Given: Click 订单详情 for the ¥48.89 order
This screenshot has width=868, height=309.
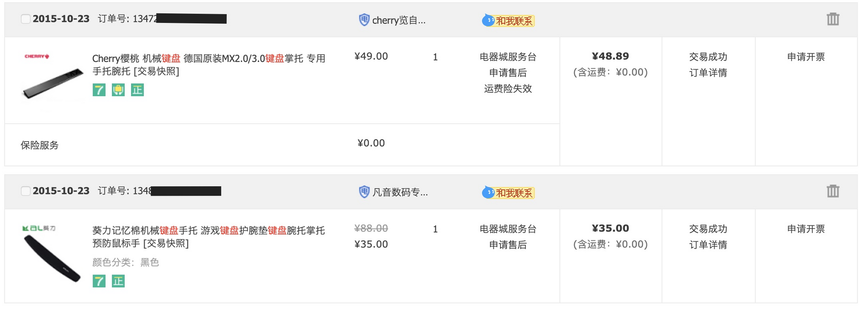Looking at the screenshot, I should 708,73.
